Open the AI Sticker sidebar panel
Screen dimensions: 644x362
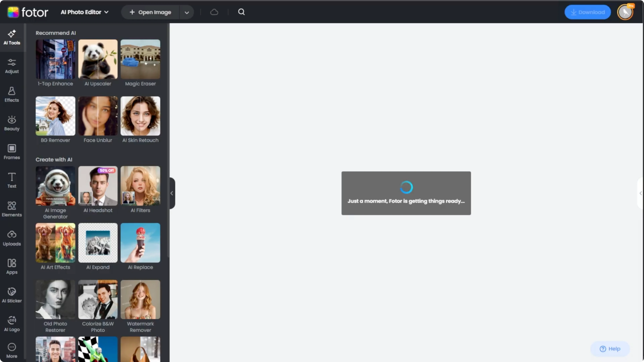[x=12, y=295]
